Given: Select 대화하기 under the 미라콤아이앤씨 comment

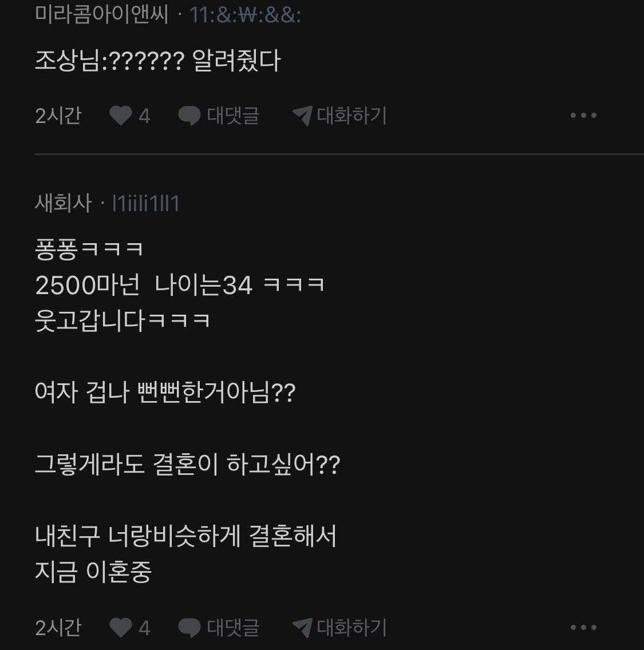Looking at the screenshot, I should 351,116.
